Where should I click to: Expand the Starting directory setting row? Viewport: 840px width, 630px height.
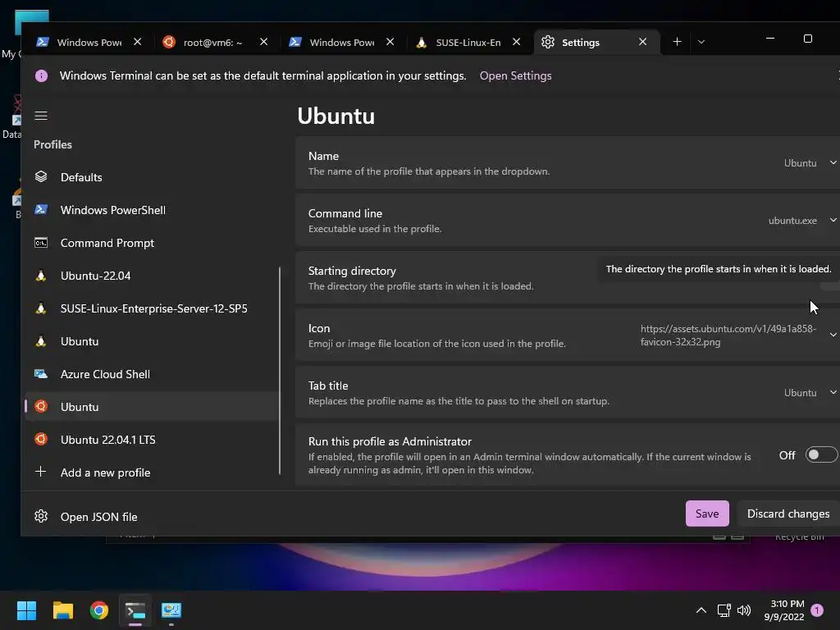coord(568,277)
